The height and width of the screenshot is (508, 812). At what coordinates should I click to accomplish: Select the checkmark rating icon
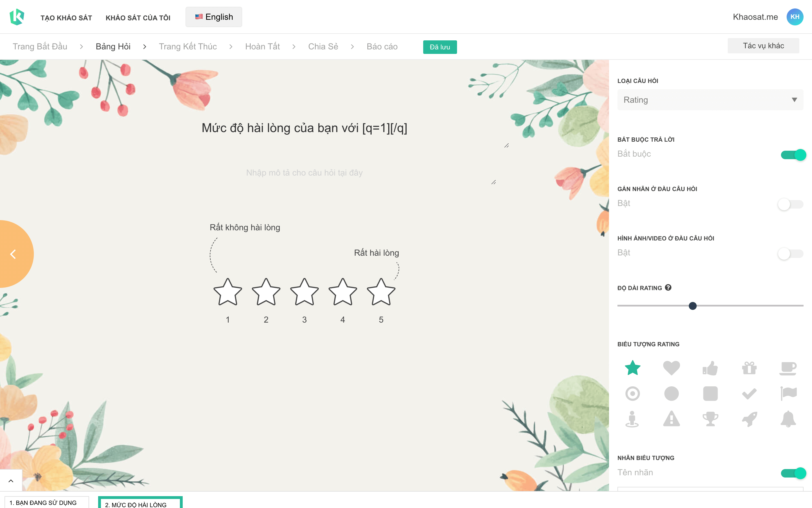click(749, 393)
